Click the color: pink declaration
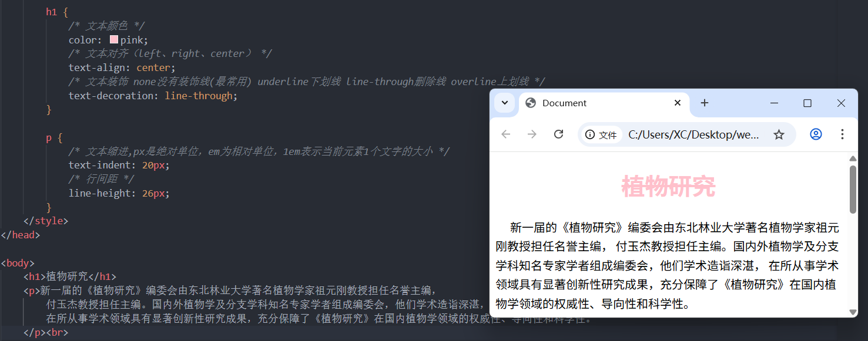 109,40
